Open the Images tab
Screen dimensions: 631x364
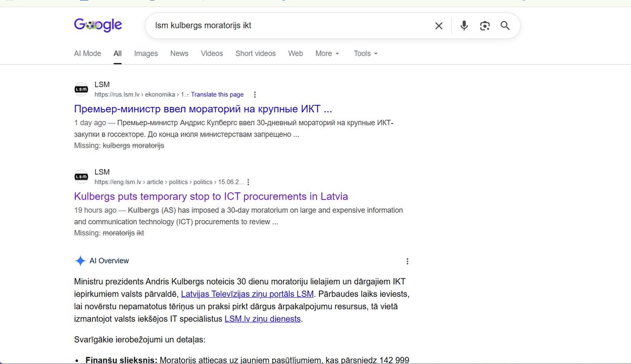[146, 54]
